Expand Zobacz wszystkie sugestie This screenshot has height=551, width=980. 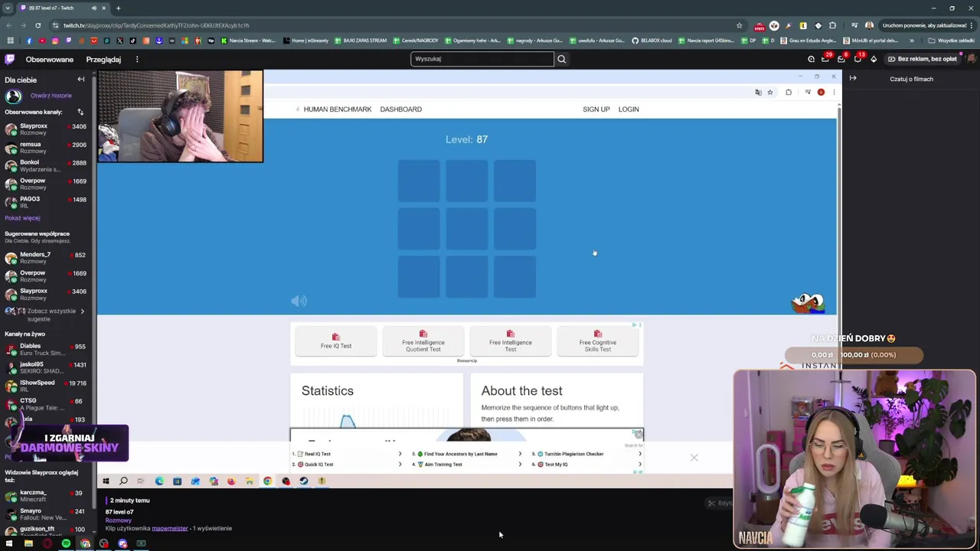[x=46, y=314]
